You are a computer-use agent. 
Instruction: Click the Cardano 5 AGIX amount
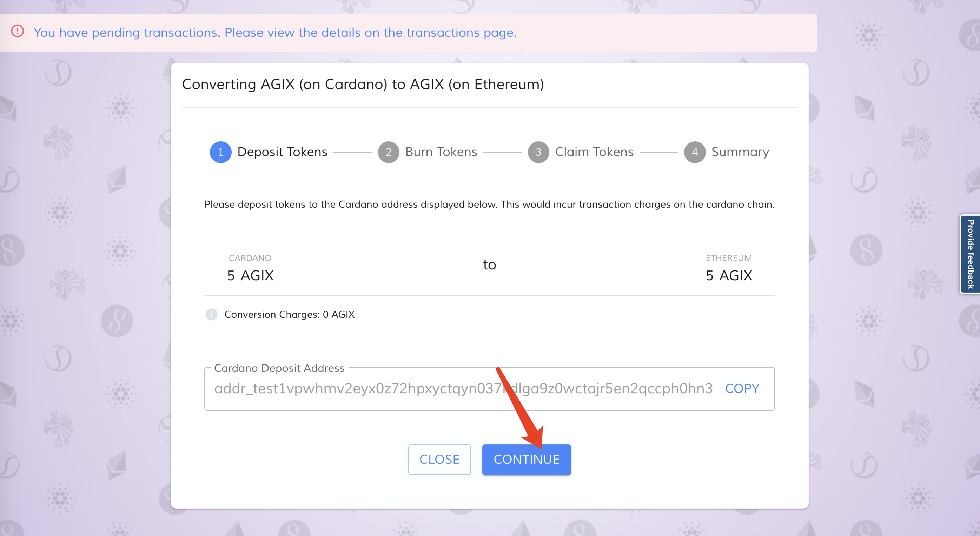coord(250,275)
